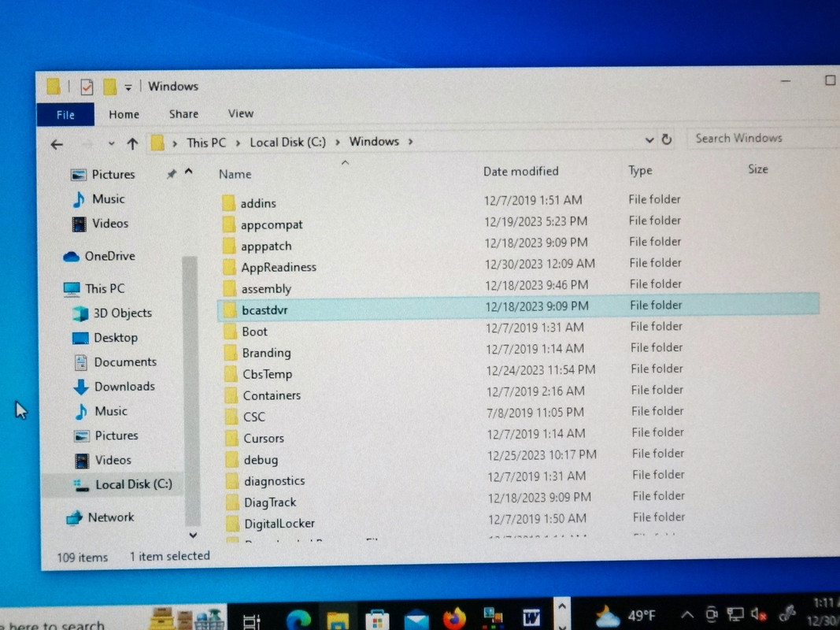Open Microsoft Store from the taskbar
Image resolution: width=840 pixels, height=630 pixels.
(x=377, y=620)
